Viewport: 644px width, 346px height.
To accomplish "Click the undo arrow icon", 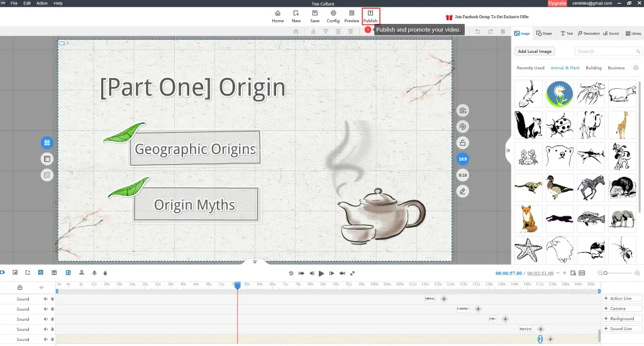I will (477, 31).
